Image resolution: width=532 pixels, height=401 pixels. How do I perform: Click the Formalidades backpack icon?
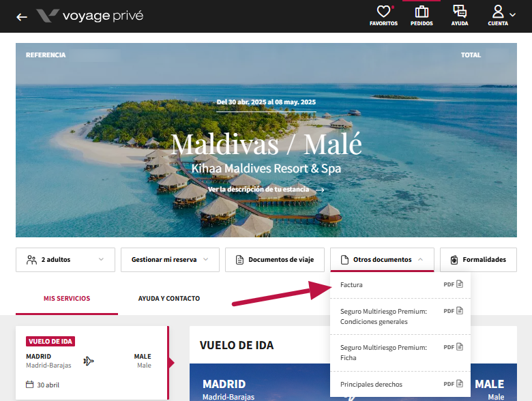pos(454,260)
